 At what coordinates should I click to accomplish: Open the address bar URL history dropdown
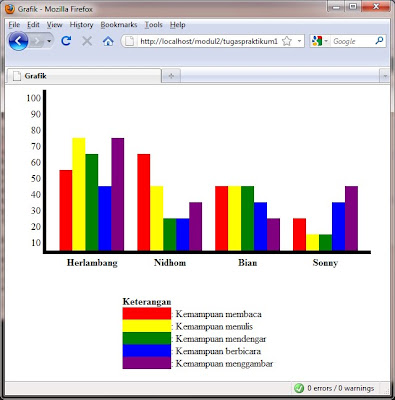[x=299, y=41]
